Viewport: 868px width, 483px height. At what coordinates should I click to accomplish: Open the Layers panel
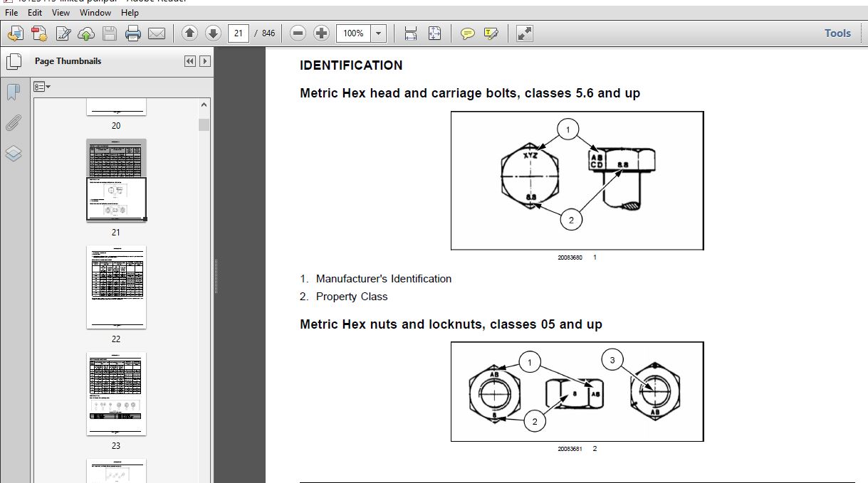[13, 154]
